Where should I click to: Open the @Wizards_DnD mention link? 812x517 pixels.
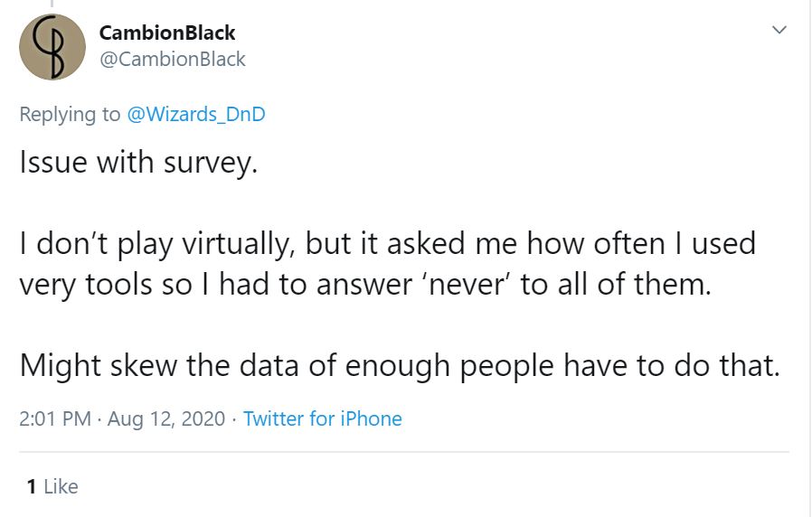pyautogui.click(x=196, y=114)
